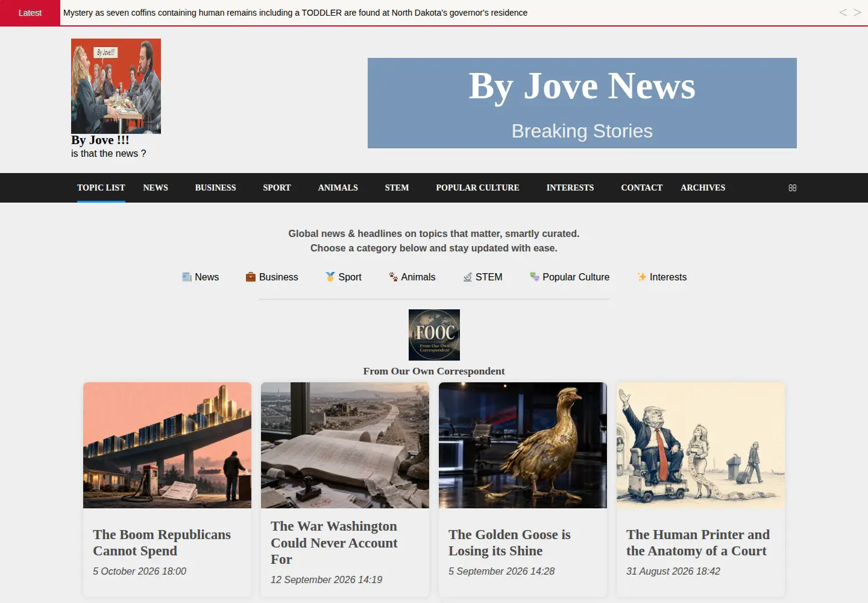Click the By Jove News banner
The image size is (868, 603).
(582, 103)
